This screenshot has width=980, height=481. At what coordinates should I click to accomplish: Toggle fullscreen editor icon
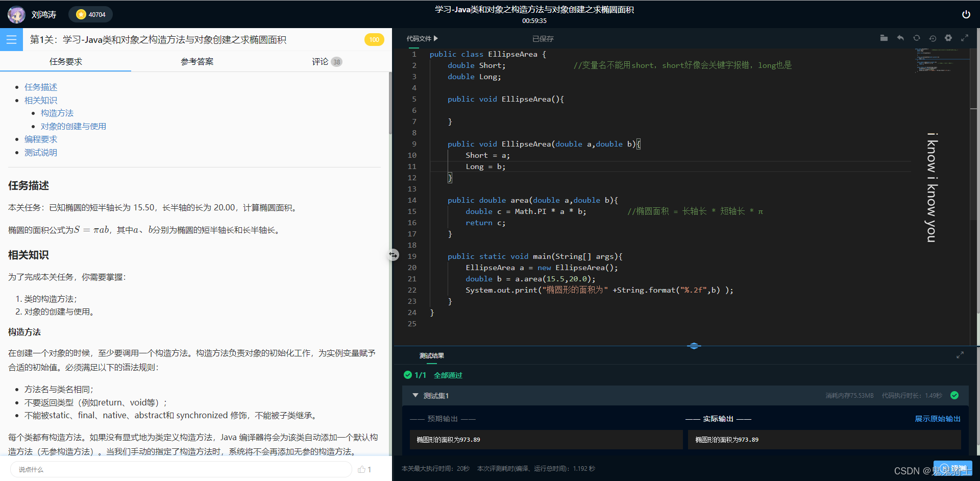965,38
